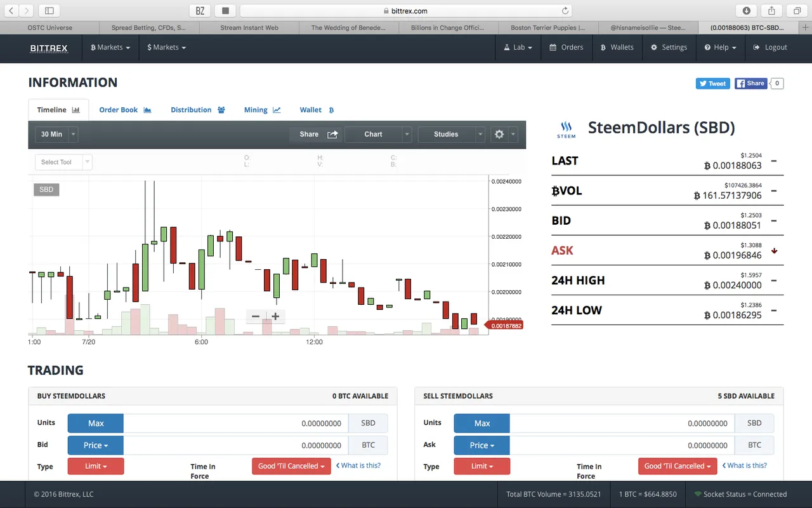The image size is (812, 508).
Task: Click the BITTREX logo
Action: tap(49, 48)
